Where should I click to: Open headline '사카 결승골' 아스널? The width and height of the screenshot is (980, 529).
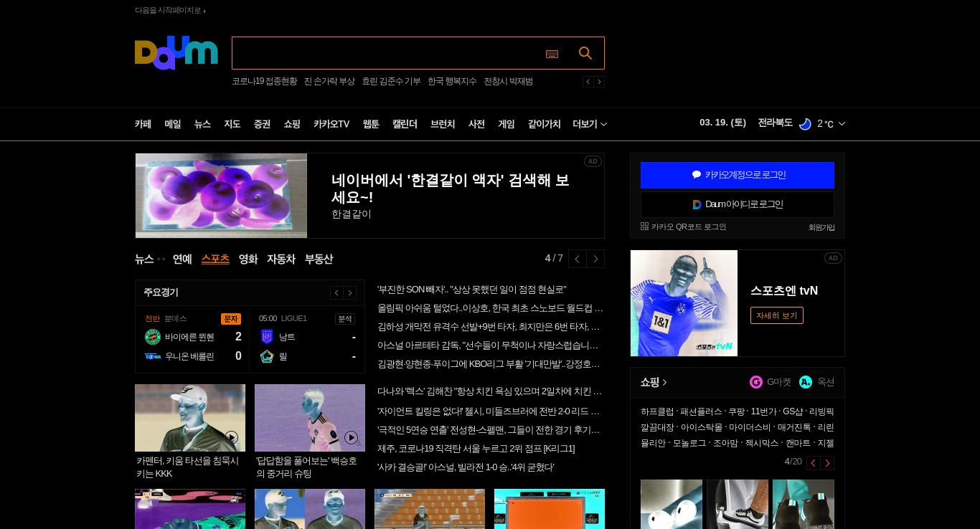[466, 467]
